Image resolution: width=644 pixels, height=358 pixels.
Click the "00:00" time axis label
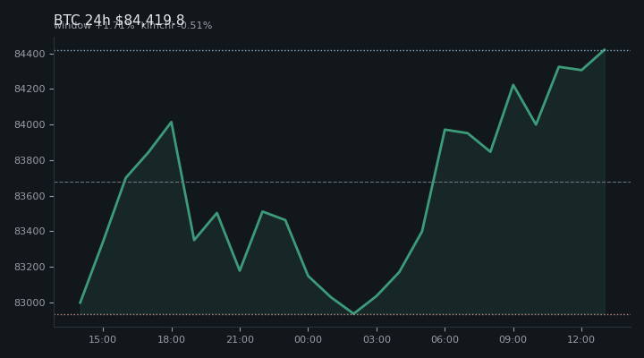[308, 339]
